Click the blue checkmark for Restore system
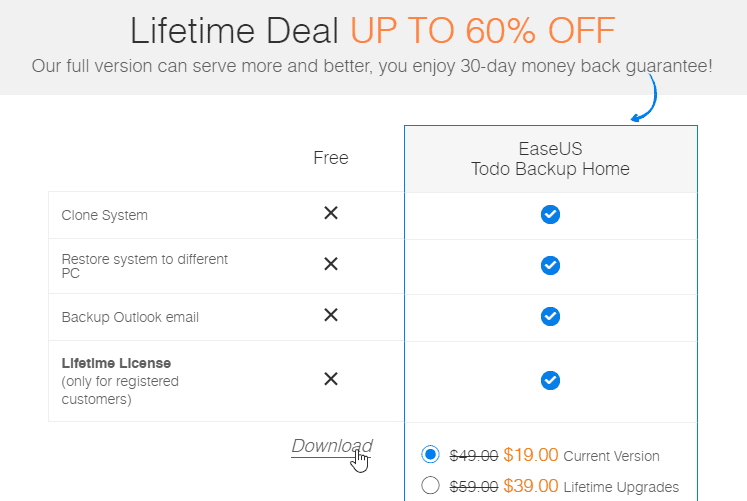Screen dimensions: 747x501 coord(550,265)
